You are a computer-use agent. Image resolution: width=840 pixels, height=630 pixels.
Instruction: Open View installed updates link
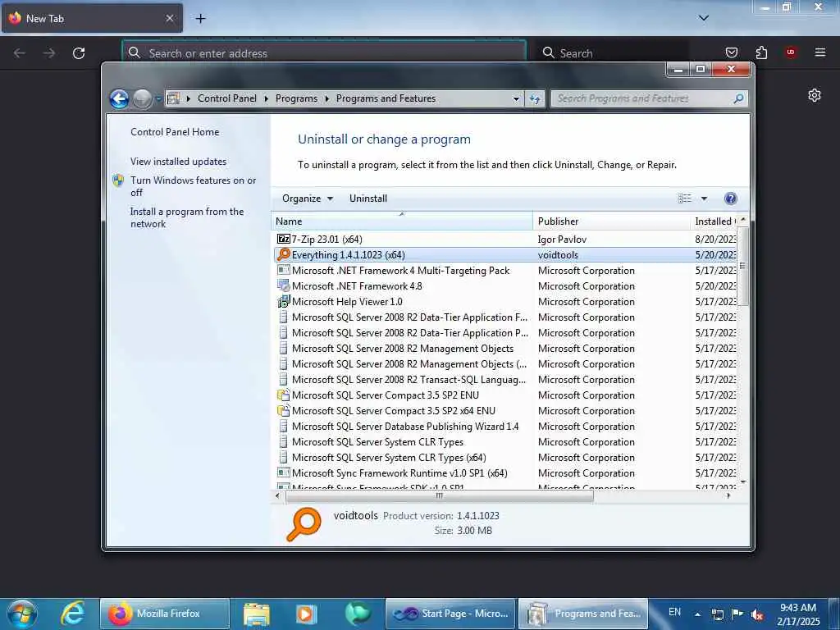[x=178, y=162]
